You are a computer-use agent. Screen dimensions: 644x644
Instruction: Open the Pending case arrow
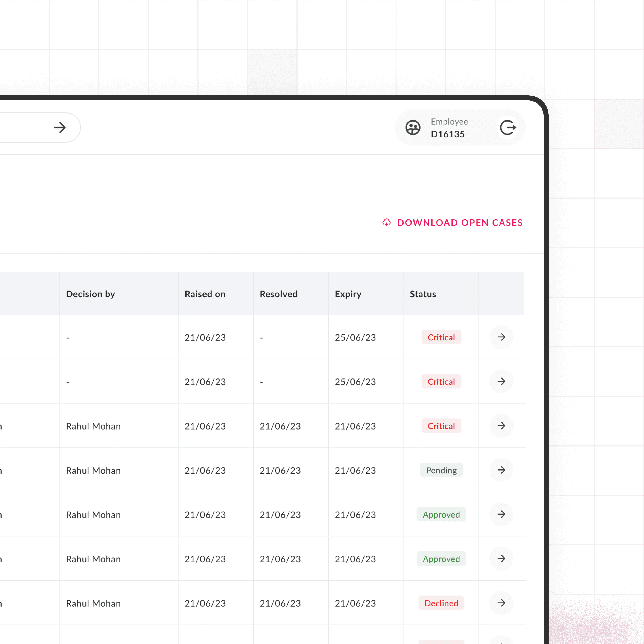coord(501,470)
